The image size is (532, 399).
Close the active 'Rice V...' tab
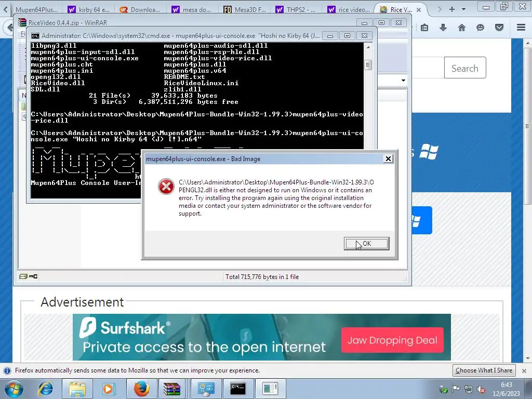point(419,10)
